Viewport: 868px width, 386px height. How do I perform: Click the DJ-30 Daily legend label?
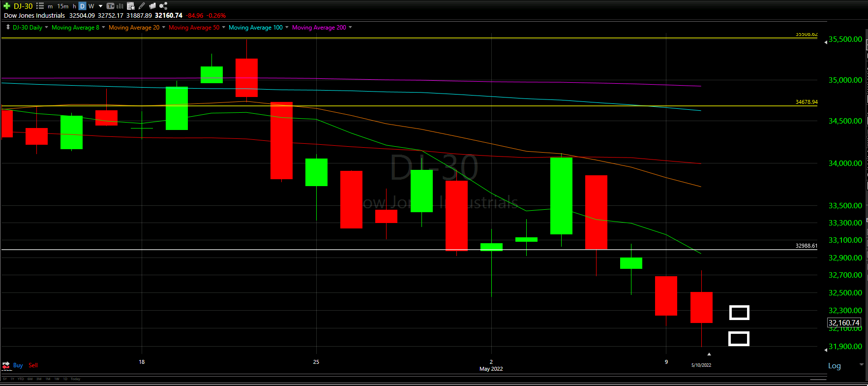tap(28, 28)
